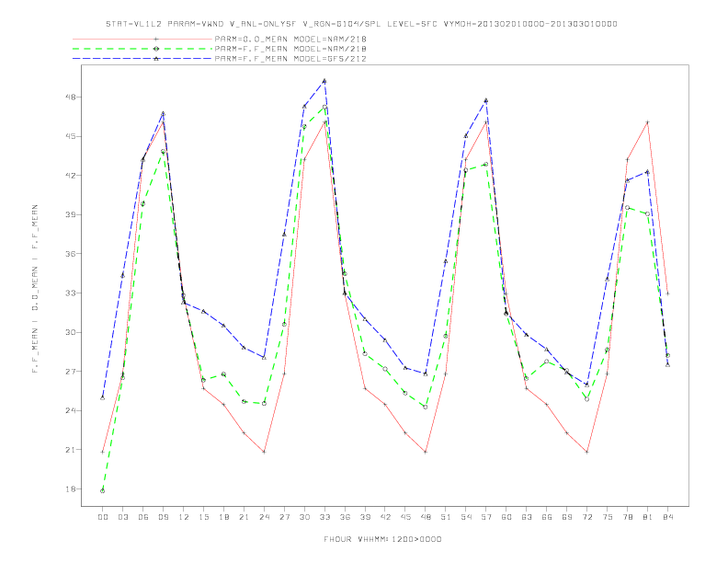Click x-axis tick label 72
This screenshot has width=728, height=563.
point(586,517)
